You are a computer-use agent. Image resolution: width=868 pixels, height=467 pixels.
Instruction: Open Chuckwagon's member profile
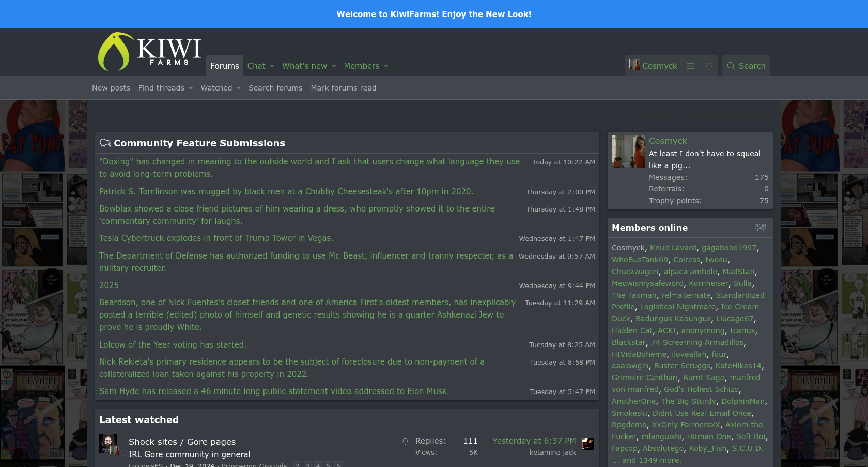tap(635, 272)
